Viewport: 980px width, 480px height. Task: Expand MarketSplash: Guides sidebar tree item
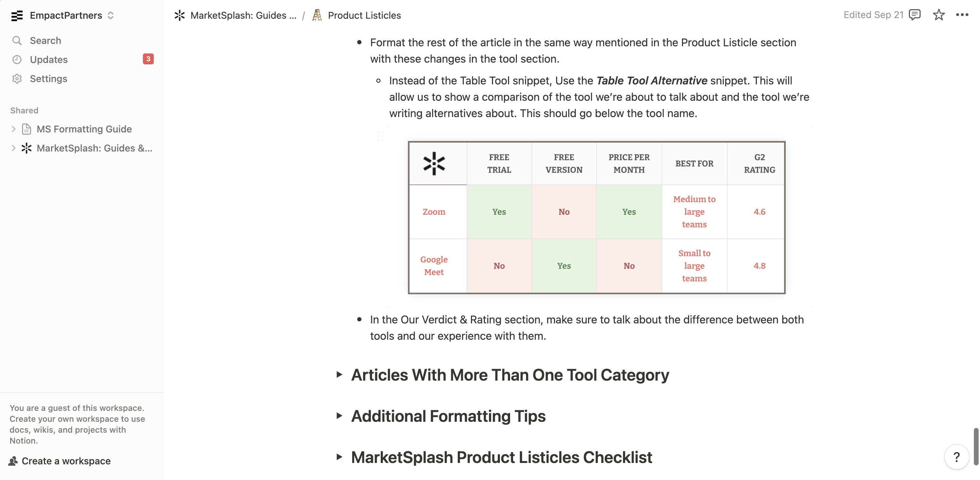[13, 148]
